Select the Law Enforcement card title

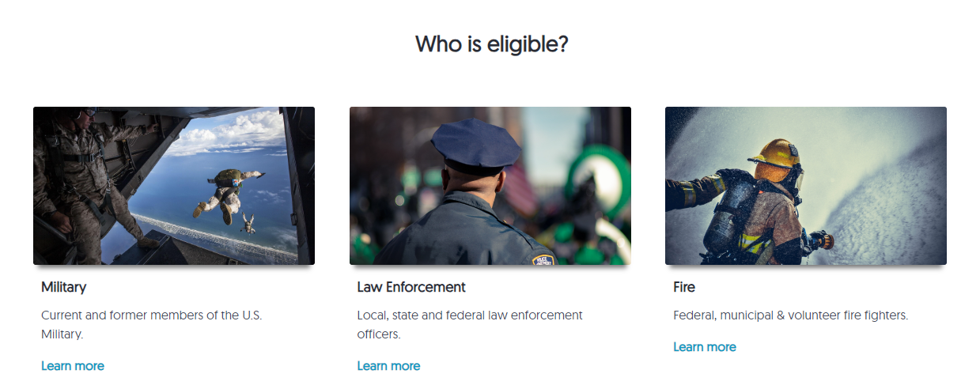(411, 287)
